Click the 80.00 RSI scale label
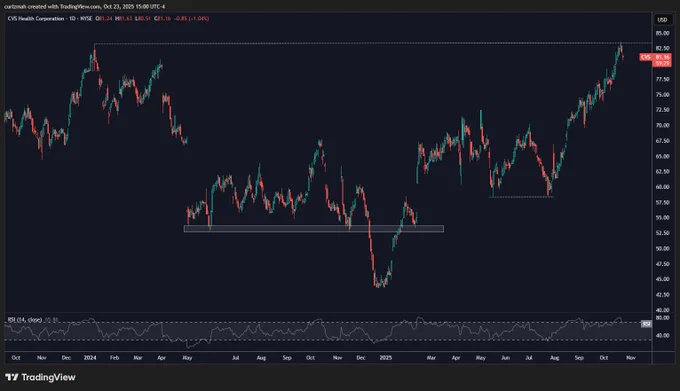This screenshot has height=391, width=680. coord(662,318)
